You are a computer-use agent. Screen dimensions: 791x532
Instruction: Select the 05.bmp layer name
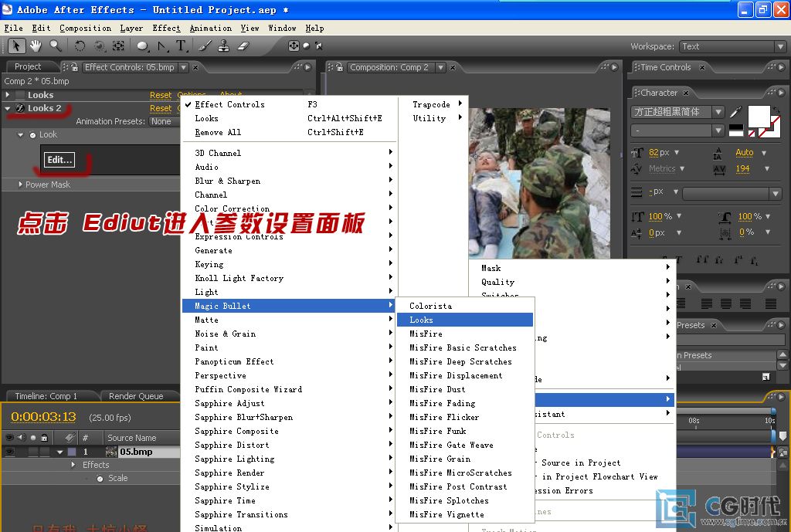point(136,452)
